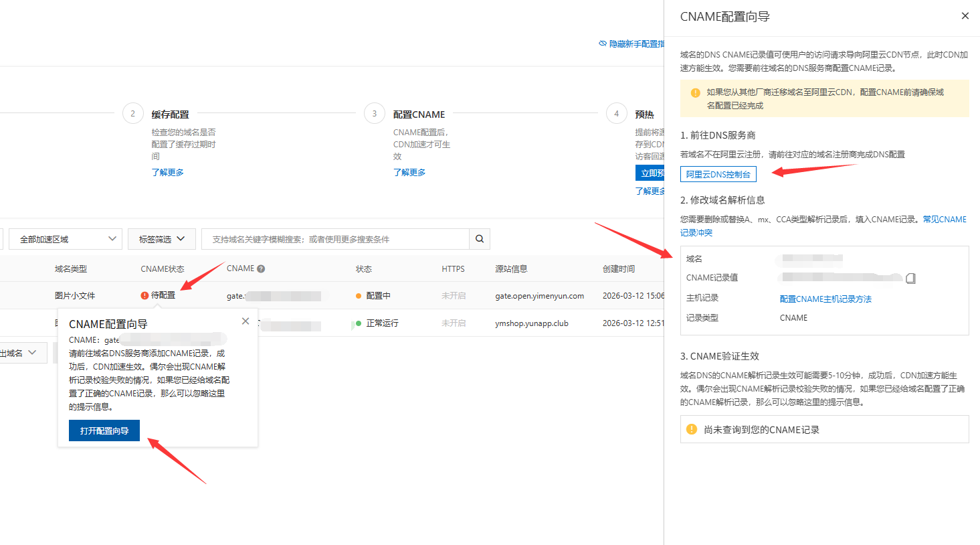This screenshot has height=545, width=980.
Task: Click step 2 缓存配置 circle
Action: pyautogui.click(x=132, y=114)
